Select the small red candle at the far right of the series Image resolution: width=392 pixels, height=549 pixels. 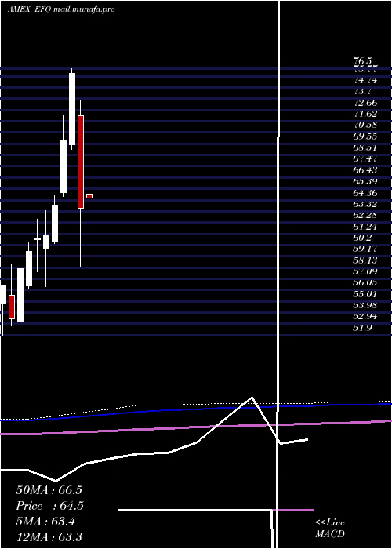(x=89, y=196)
